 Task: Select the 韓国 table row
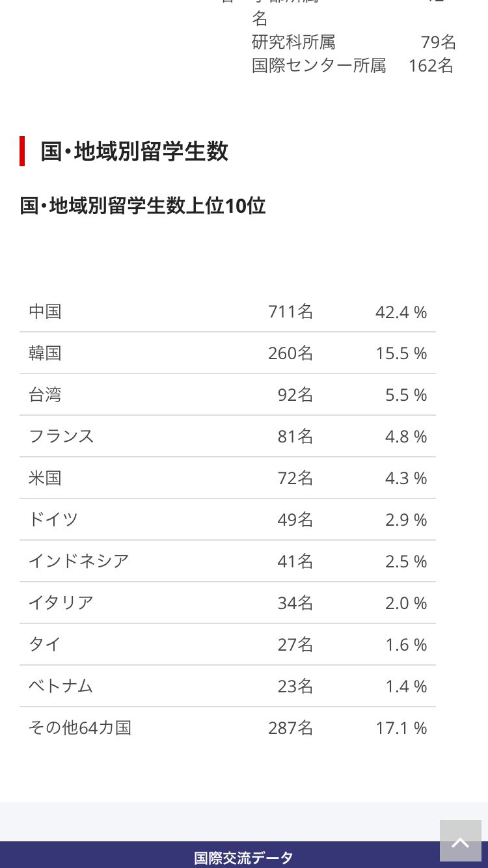228,353
